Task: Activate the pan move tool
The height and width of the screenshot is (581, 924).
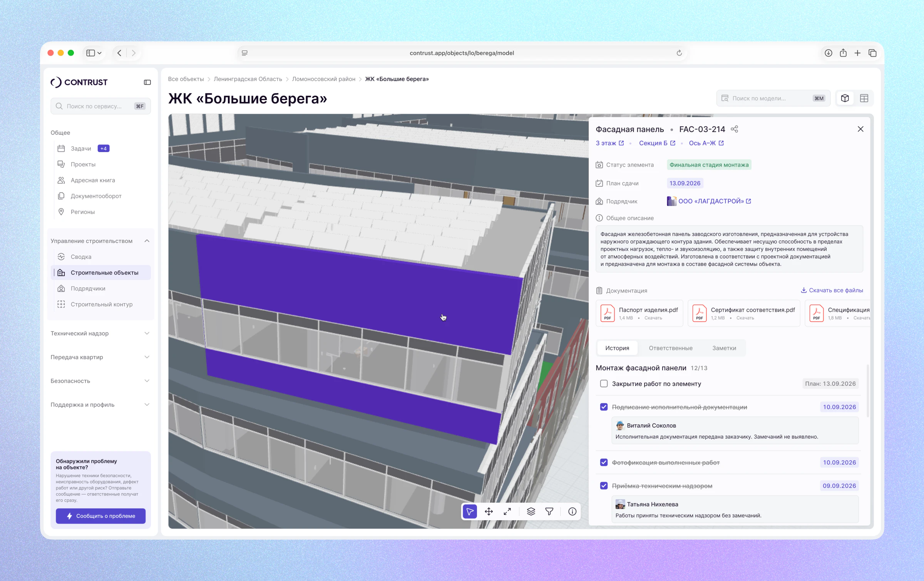Action: click(489, 511)
